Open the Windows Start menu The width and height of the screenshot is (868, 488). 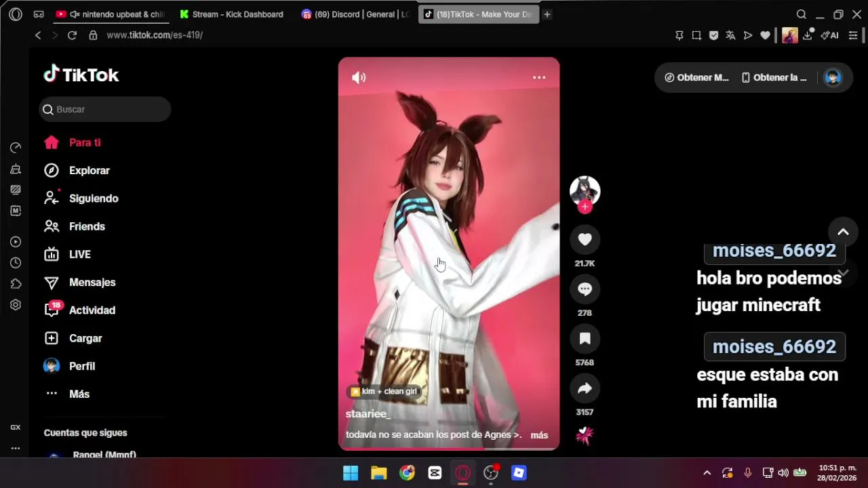351,473
